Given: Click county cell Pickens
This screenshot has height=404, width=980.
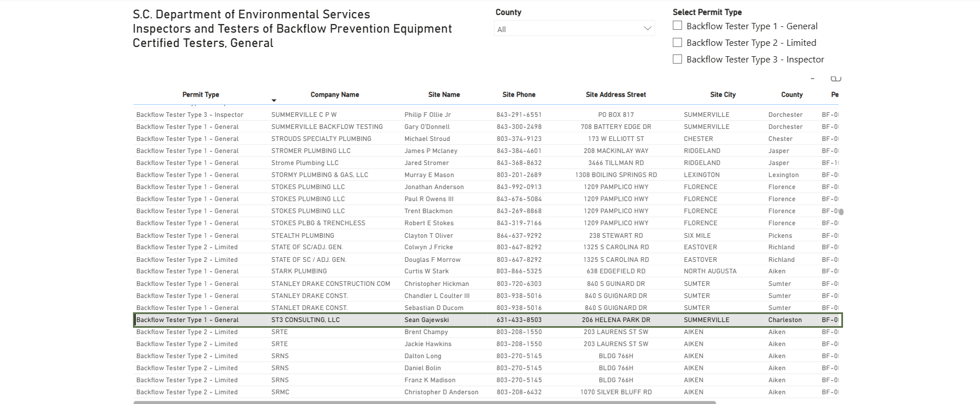Looking at the screenshot, I should 780,236.
